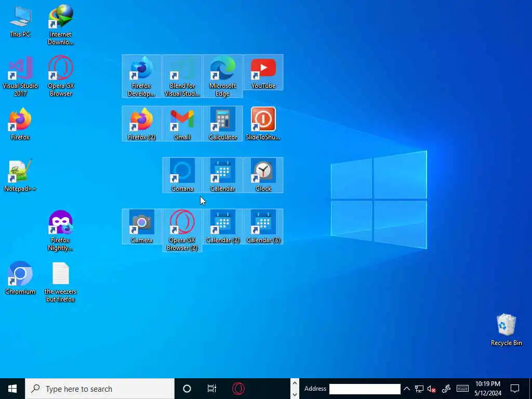Open the Windows Ink Workspace pen icon
Screen dimensions: 532x399
446,389
